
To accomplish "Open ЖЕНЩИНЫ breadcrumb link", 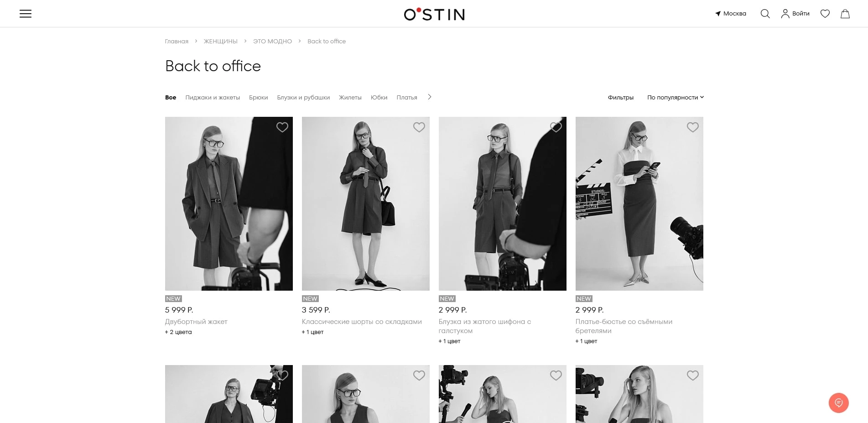I will [x=220, y=41].
